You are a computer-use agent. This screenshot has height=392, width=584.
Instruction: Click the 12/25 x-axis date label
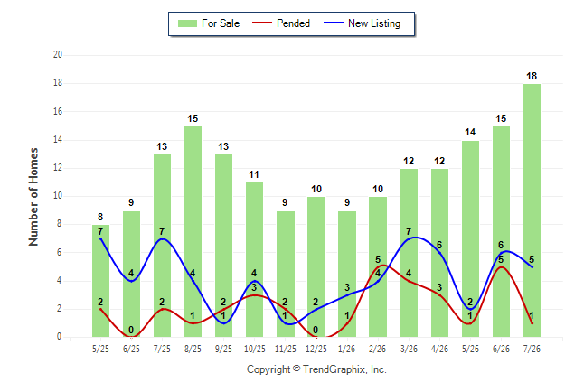316,349
